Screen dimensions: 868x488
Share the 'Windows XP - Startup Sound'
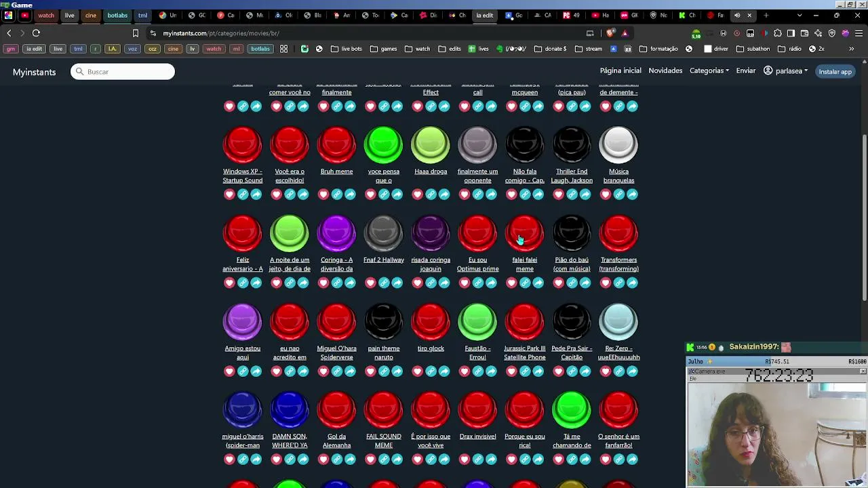(256, 195)
